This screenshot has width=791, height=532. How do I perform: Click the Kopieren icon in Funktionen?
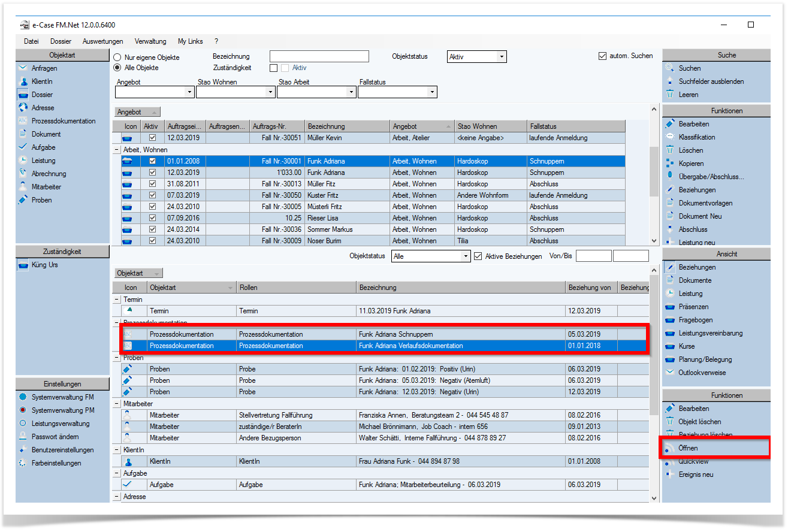coord(670,164)
